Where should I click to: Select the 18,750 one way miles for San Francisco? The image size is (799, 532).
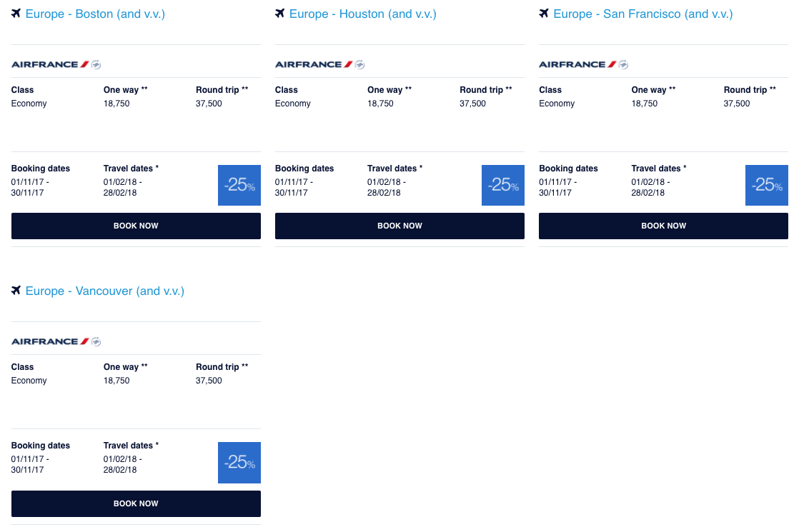tap(645, 104)
